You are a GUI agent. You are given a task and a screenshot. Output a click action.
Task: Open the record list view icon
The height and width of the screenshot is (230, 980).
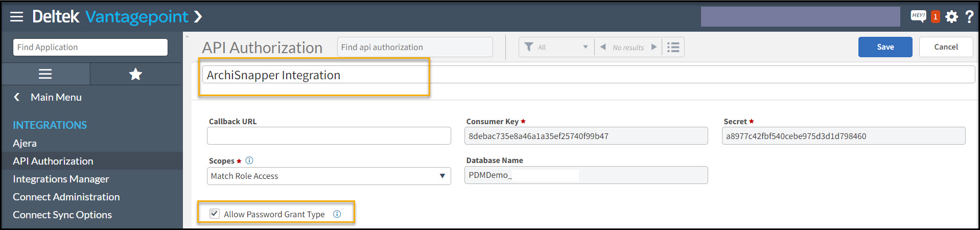673,47
